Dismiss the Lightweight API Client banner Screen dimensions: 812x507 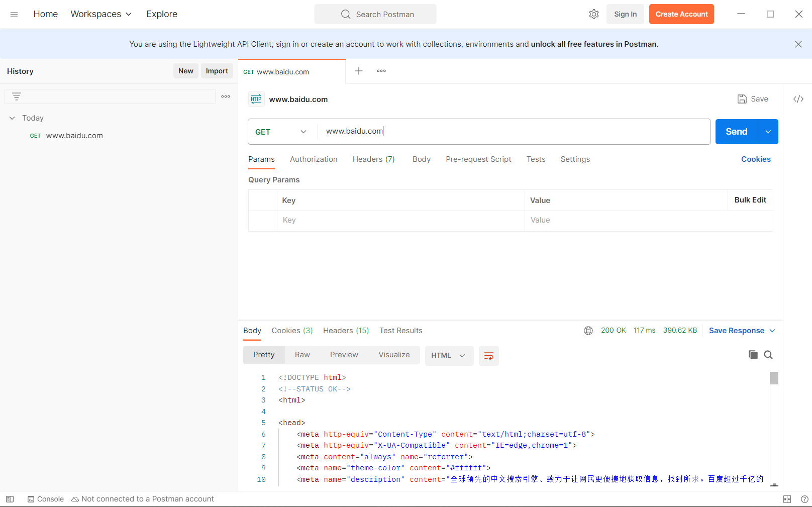(798, 44)
